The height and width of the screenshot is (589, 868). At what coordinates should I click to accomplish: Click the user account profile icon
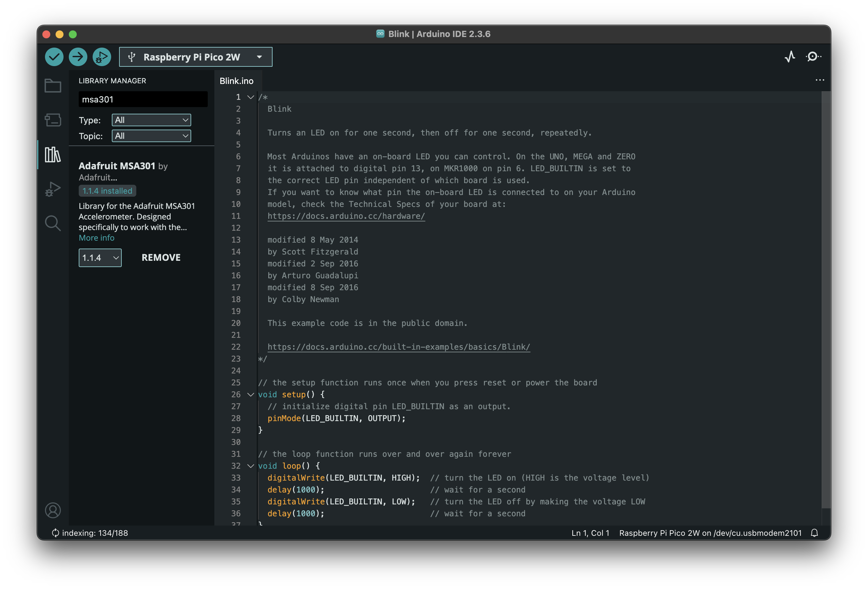53,510
